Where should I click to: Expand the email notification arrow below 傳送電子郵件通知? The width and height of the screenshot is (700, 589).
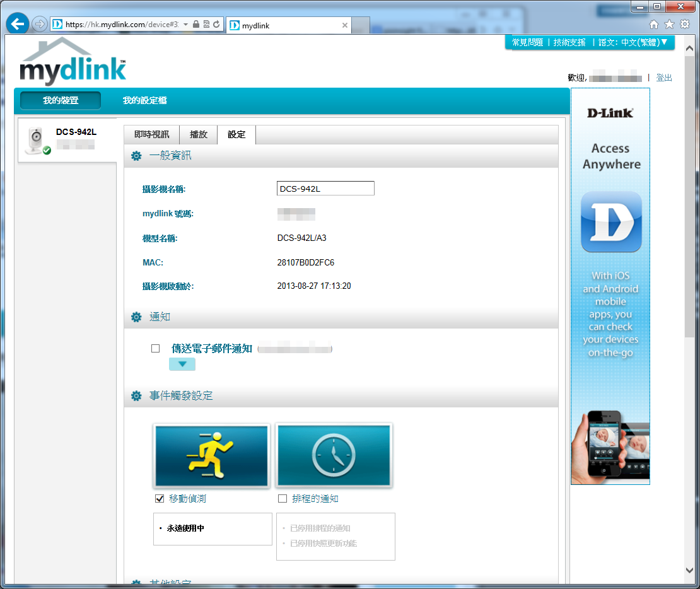point(182,364)
